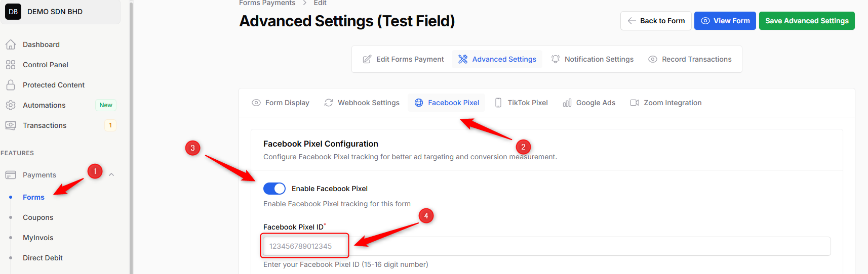The image size is (868, 274).
Task: Switch to the Webhook Settings tab
Action: [x=362, y=103]
